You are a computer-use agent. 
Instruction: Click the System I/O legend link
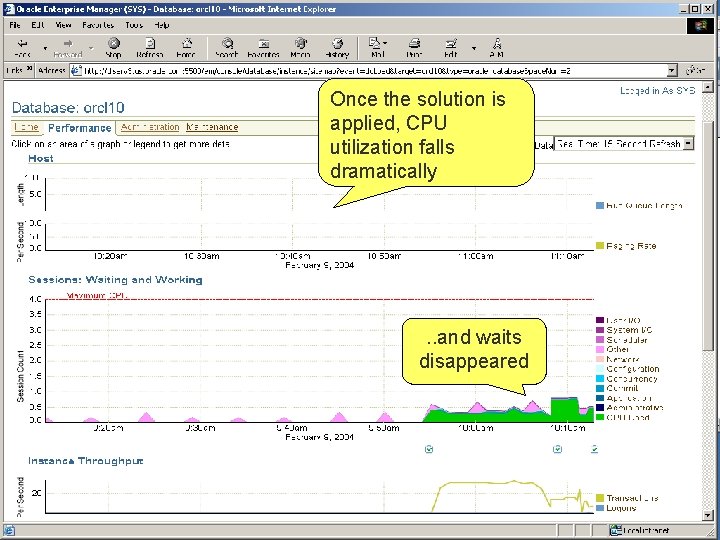(x=629, y=330)
